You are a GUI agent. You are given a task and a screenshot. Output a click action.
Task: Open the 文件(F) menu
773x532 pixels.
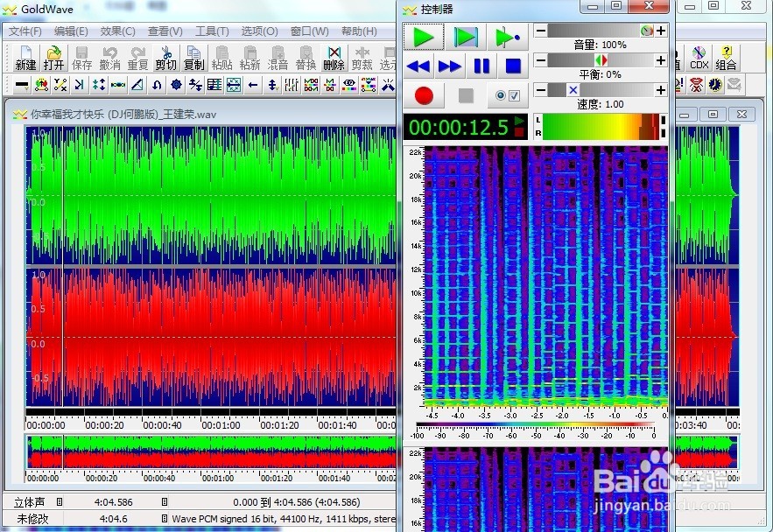(25, 31)
